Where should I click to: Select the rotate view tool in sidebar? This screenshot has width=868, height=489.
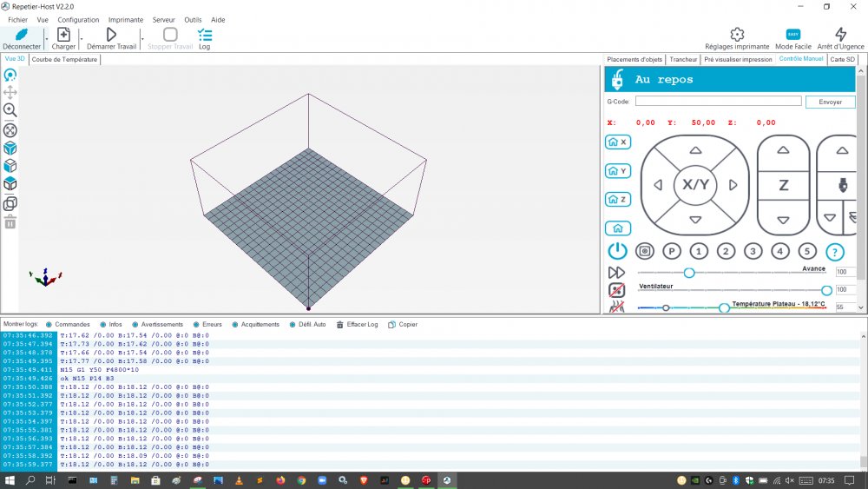tap(10, 75)
